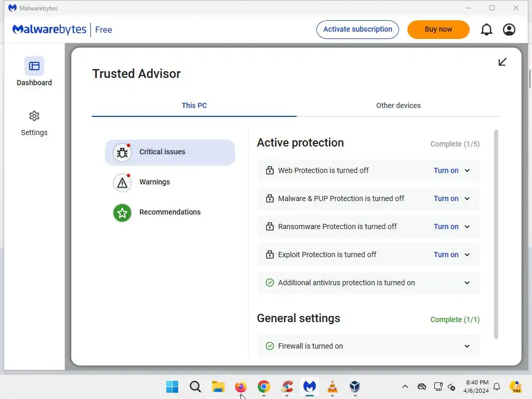
Task: Click lock icon beside Web Protection
Action: 270,170
